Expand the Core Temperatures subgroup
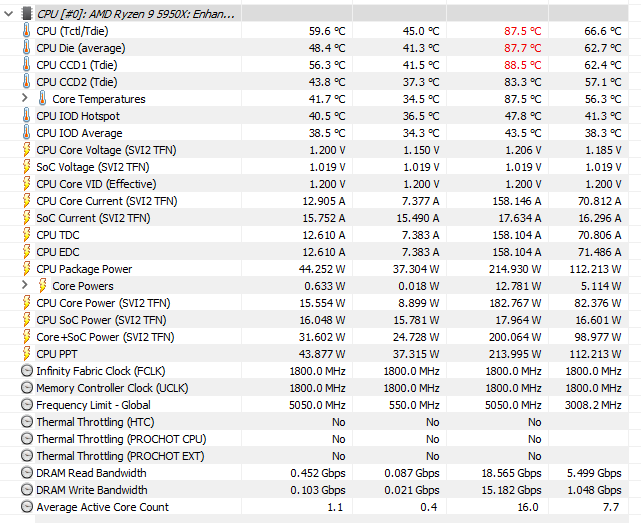The height and width of the screenshot is (523, 641). [25, 98]
